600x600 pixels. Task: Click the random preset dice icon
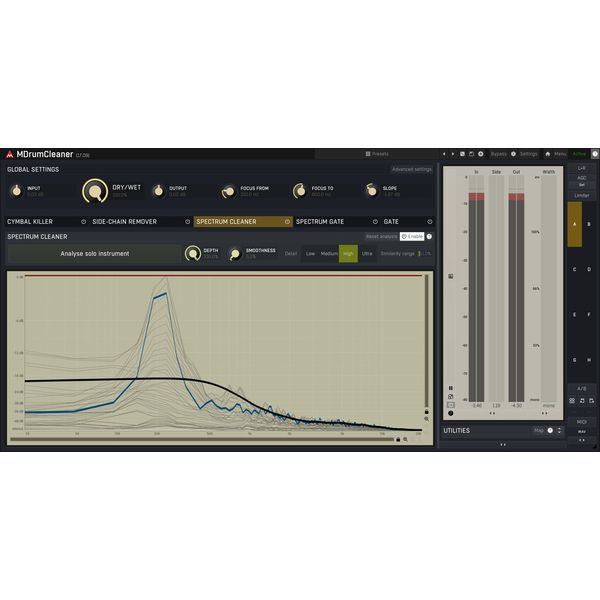(x=462, y=154)
